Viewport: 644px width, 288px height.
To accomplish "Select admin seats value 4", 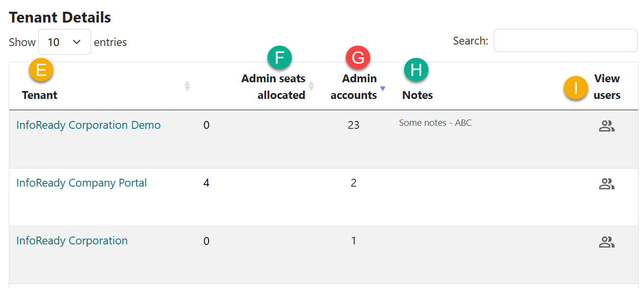I will 206,183.
